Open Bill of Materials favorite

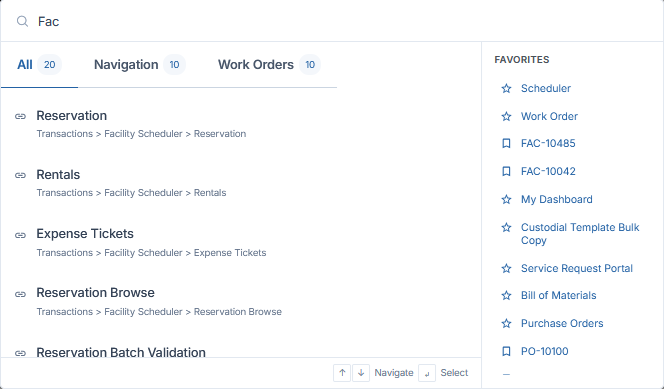pos(559,295)
